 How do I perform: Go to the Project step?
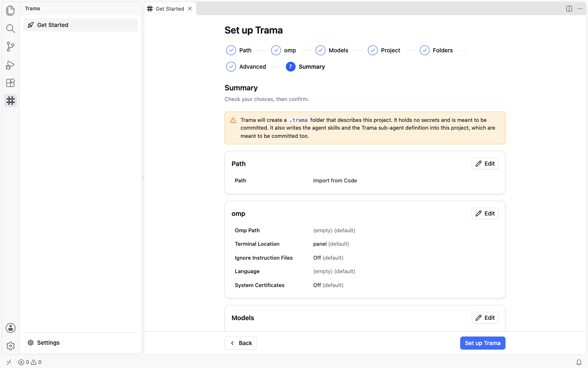tap(384, 50)
